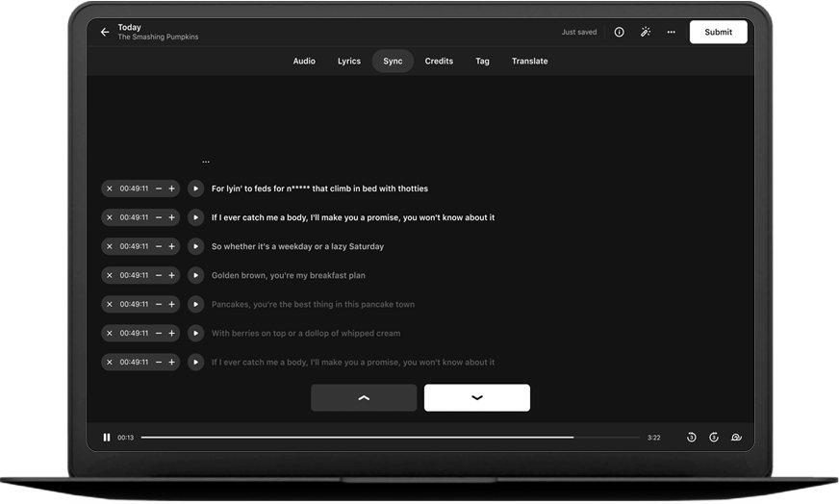Seek on the playback progress bar
The width and height of the screenshot is (839, 504).
pyautogui.click(x=391, y=437)
